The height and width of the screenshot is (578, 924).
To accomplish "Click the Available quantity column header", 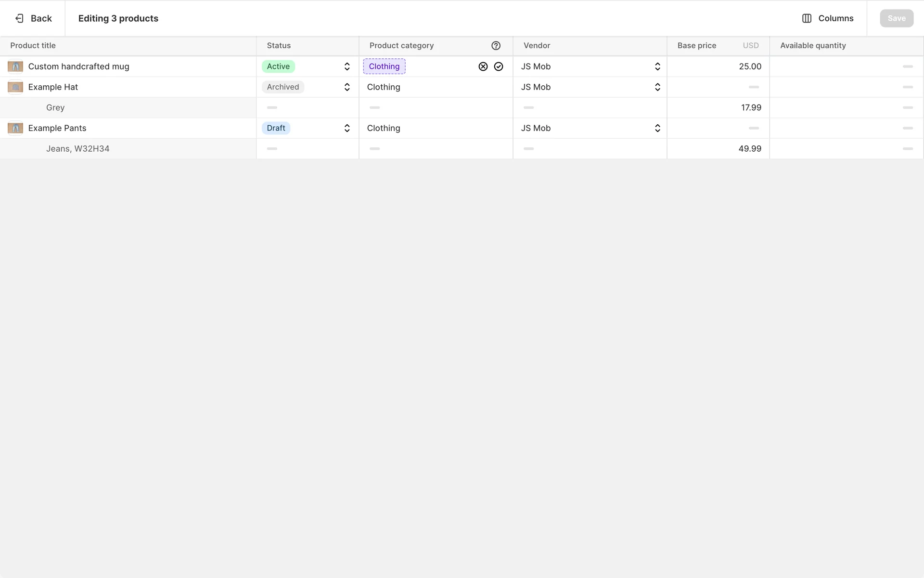I will tap(813, 46).
